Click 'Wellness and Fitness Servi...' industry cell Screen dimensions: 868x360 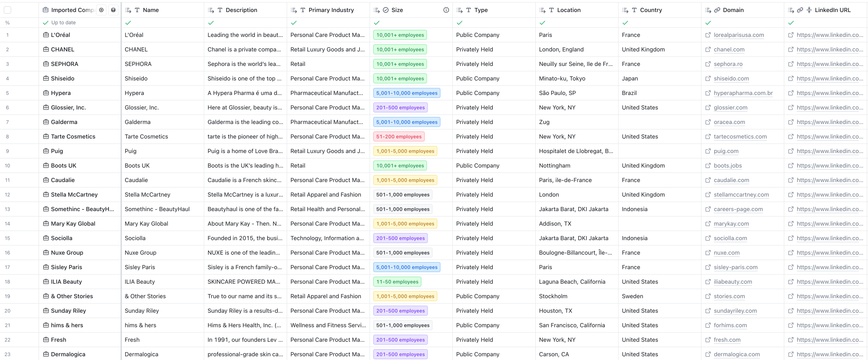point(328,325)
